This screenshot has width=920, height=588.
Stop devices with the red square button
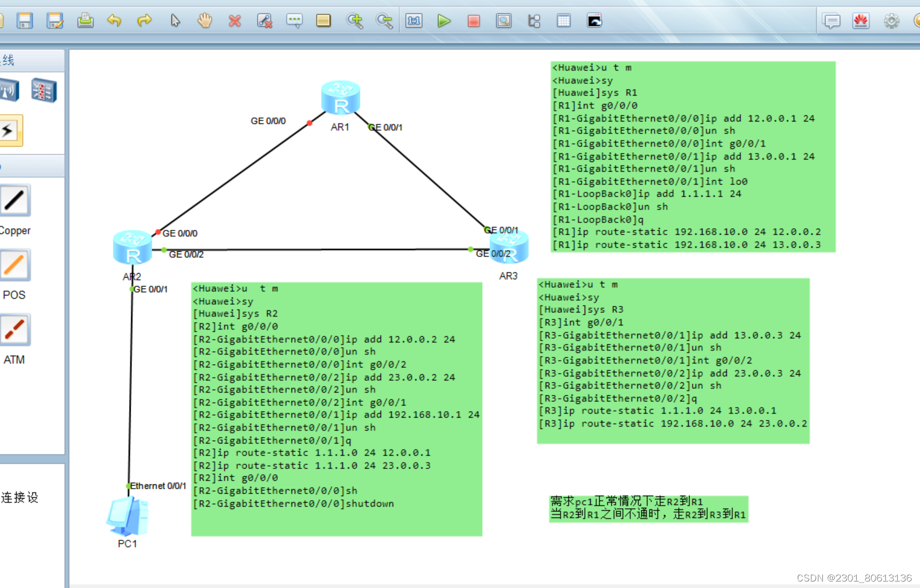474,21
